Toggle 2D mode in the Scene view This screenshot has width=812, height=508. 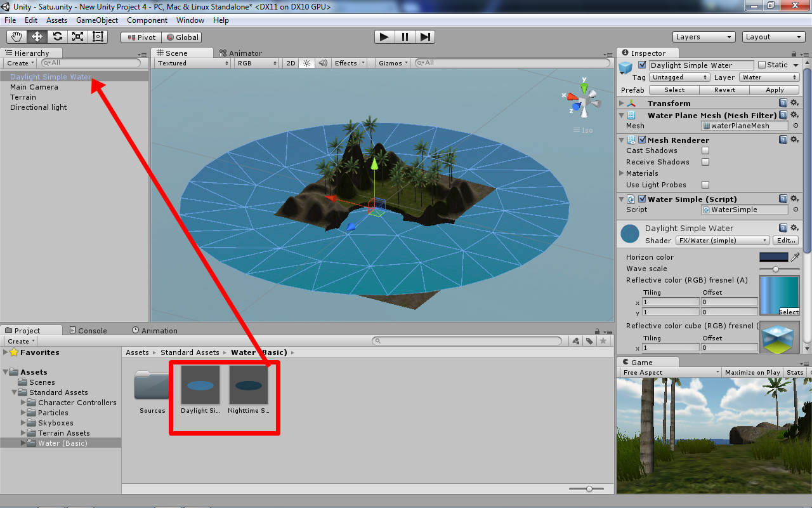pyautogui.click(x=290, y=63)
